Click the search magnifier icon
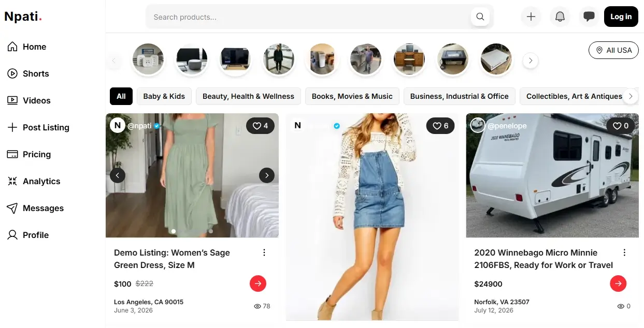The height and width of the screenshot is (328, 644). coord(480,17)
